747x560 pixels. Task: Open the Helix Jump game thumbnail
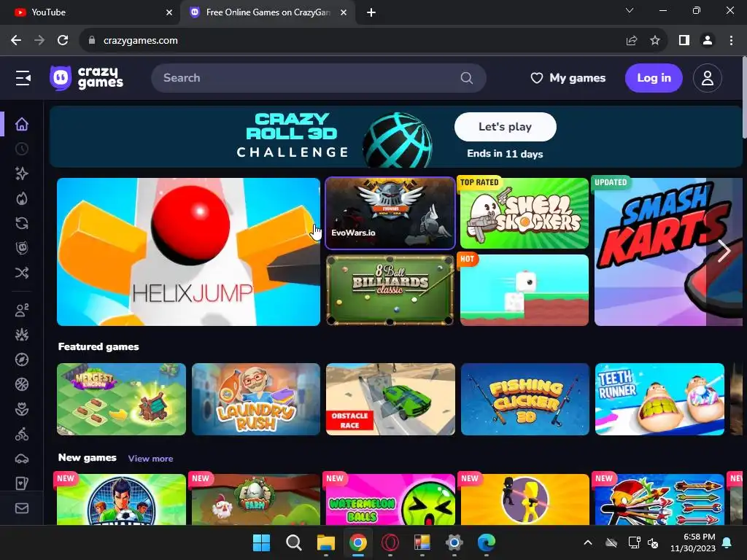point(188,252)
